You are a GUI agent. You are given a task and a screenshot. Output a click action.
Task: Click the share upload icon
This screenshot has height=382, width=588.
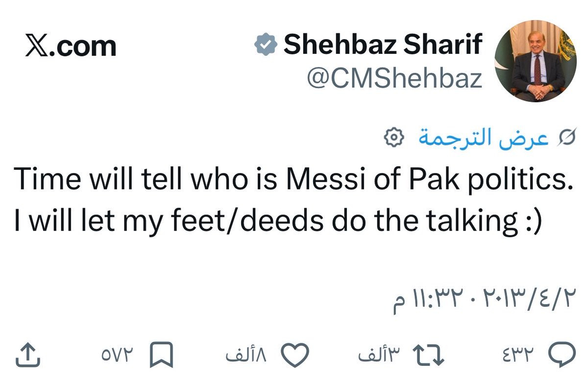tap(28, 355)
